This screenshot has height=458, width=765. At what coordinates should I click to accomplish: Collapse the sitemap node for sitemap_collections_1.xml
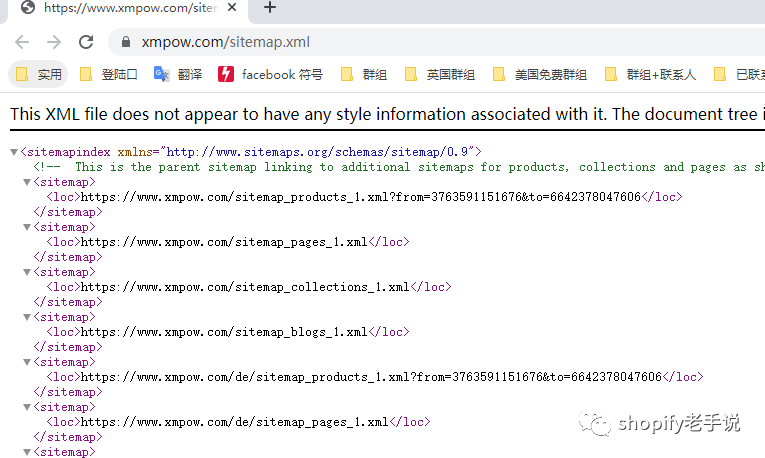pyautogui.click(x=27, y=272)
